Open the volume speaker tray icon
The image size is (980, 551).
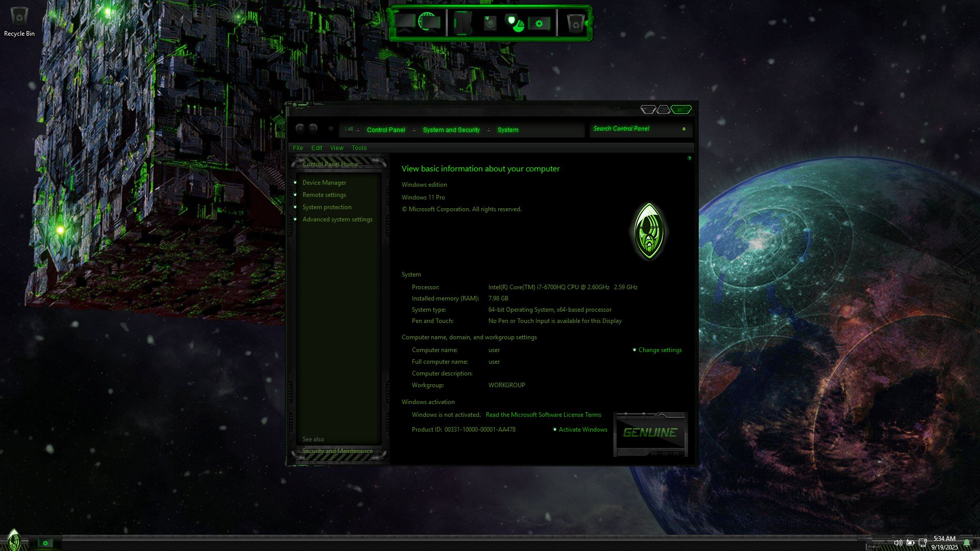[x=897, y=543]
